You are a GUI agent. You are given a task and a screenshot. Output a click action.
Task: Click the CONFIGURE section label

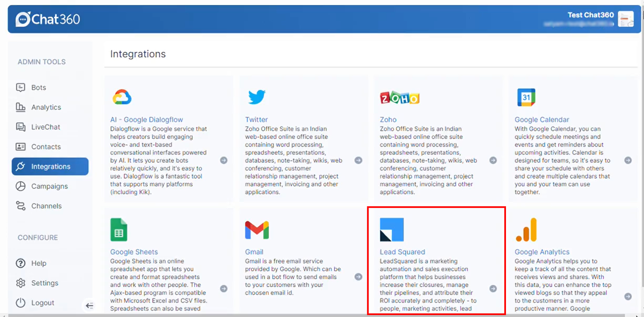pyautogui.click(x=38, y=237)
